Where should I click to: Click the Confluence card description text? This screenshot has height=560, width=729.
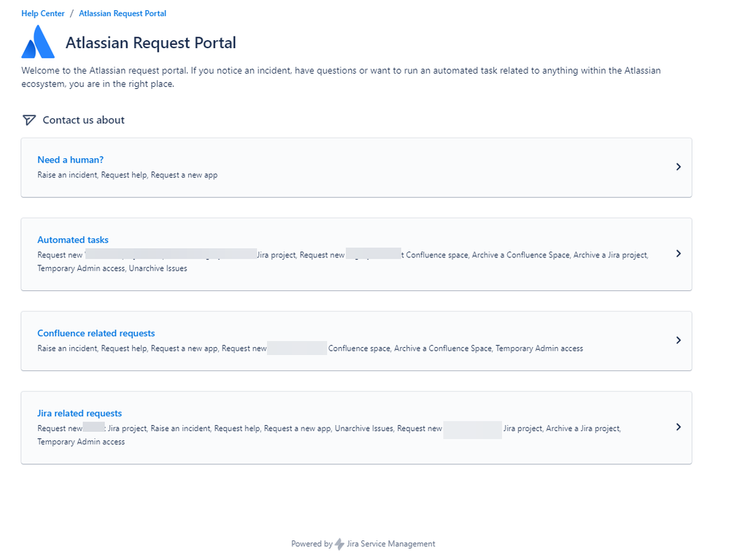pos(310,349)
